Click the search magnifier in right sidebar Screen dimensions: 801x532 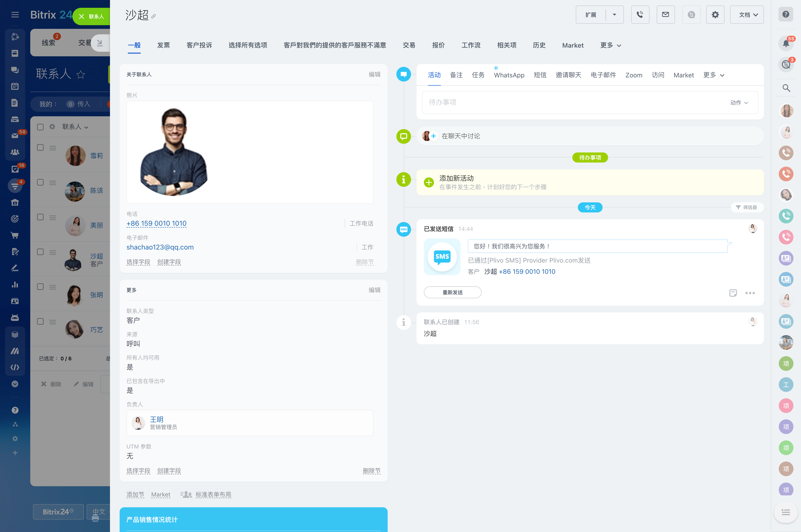click(x=786, y=88)
